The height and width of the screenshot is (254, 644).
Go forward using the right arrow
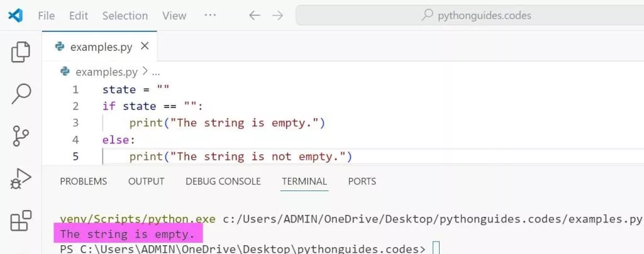277,15
